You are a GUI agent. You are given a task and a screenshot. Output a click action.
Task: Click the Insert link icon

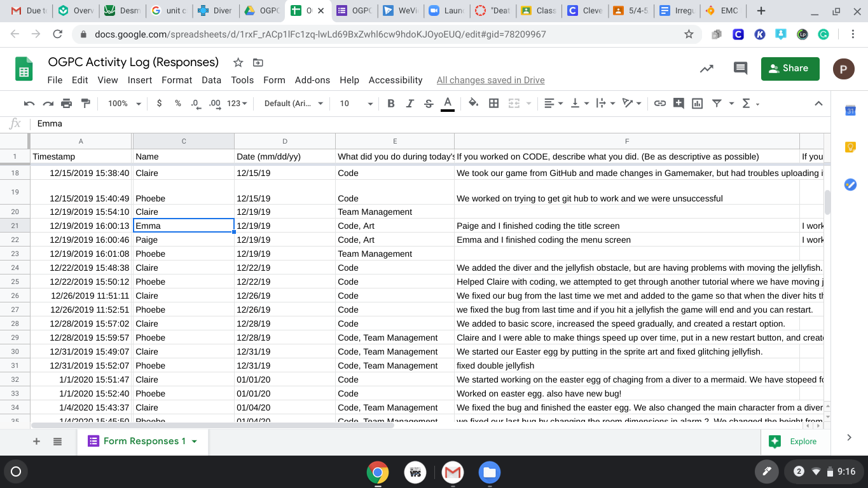coord(660,104)
